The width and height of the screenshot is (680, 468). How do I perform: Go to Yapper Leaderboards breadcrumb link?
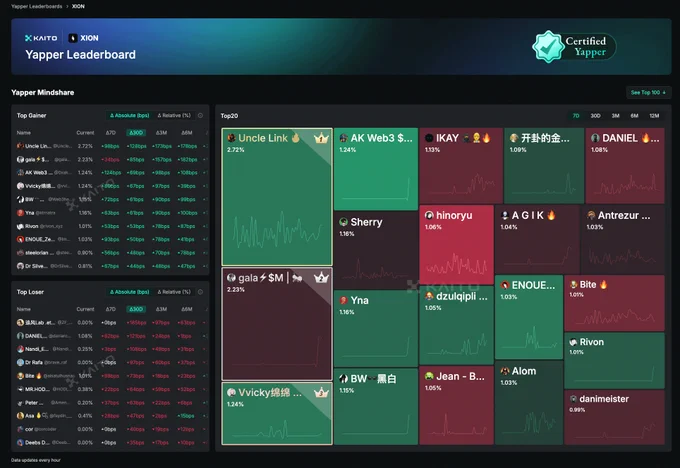coord(36,7)
